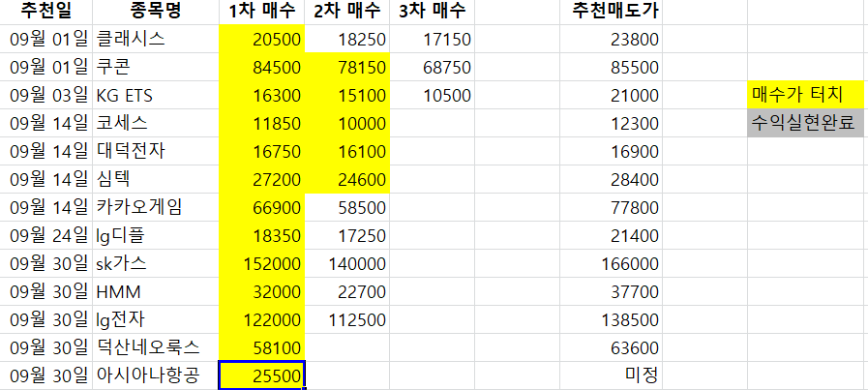The image size is (868, 390).
Task: Click the 클래시스 stock name cell
Action: (x=156, y=39)
